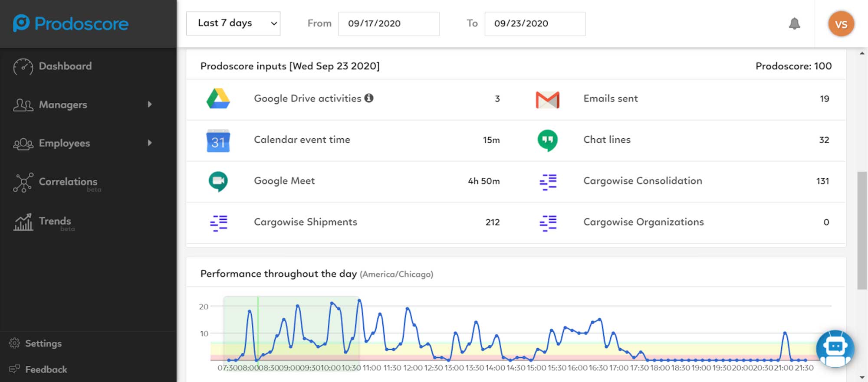Show Google Drive activities info tooltip icon
Viewport: 868px width, 382px height.
click(369, 98)
